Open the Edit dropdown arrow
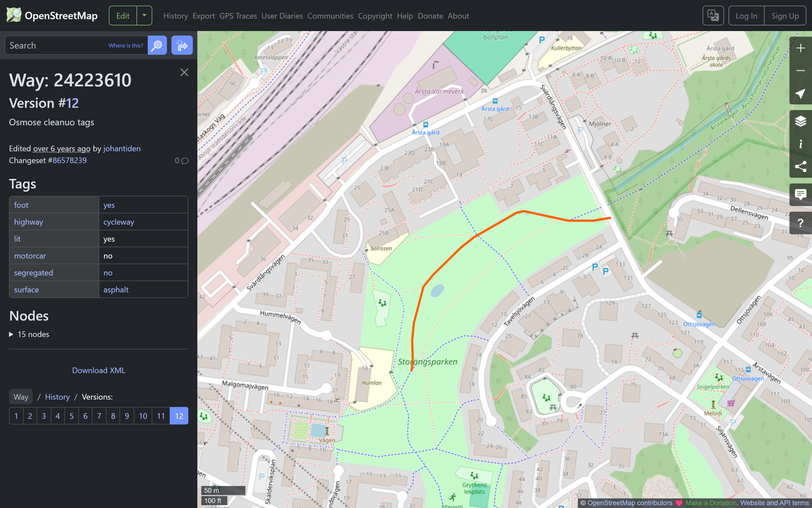The image size is (812, 508). click(144, 16)
